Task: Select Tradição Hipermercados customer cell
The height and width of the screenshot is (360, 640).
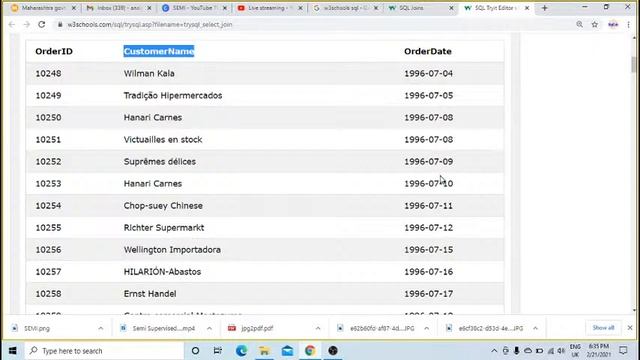Action: coord(173,96)
